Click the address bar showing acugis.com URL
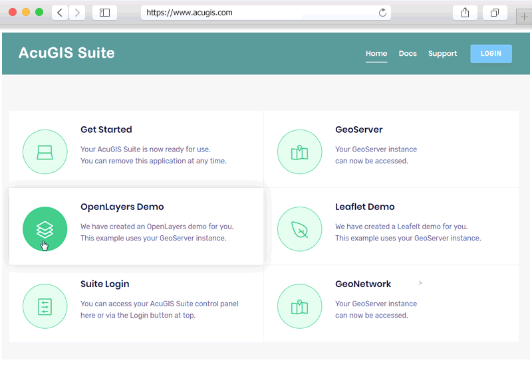 265,13
